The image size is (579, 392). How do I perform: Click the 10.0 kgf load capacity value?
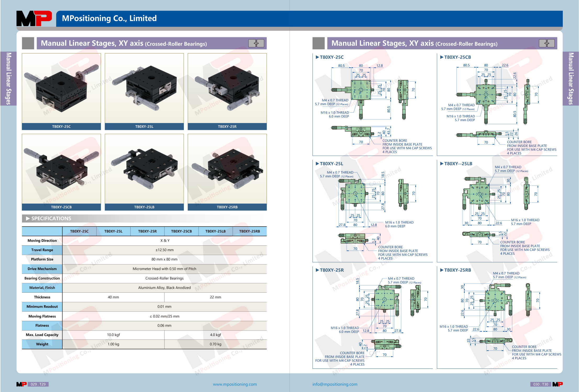113,335
